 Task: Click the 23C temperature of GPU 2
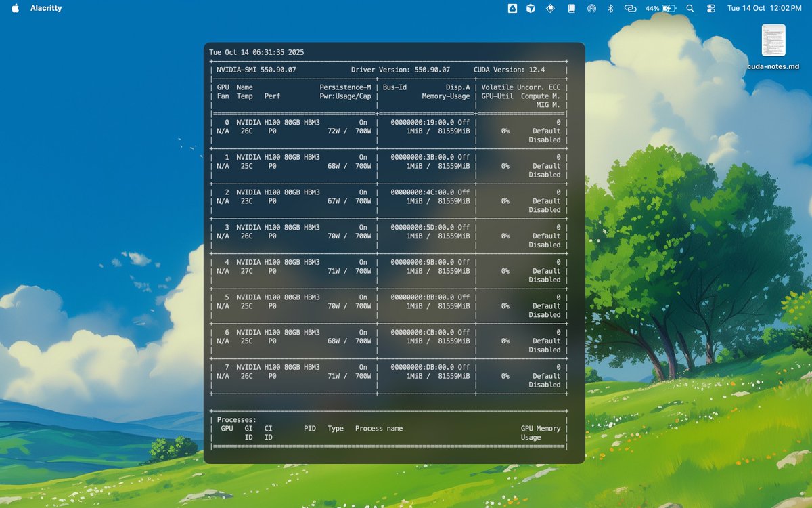[x=246, y=201]
